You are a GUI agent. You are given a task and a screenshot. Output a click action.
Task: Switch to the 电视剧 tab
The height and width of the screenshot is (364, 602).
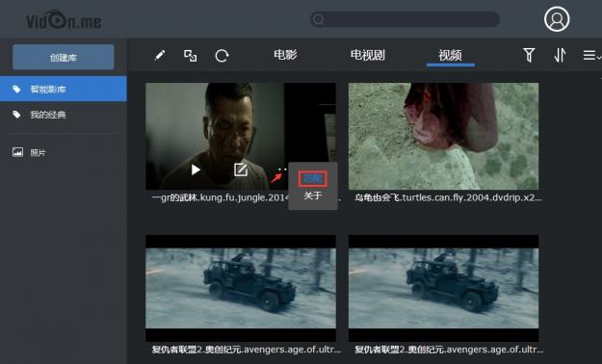click(367, 55)
